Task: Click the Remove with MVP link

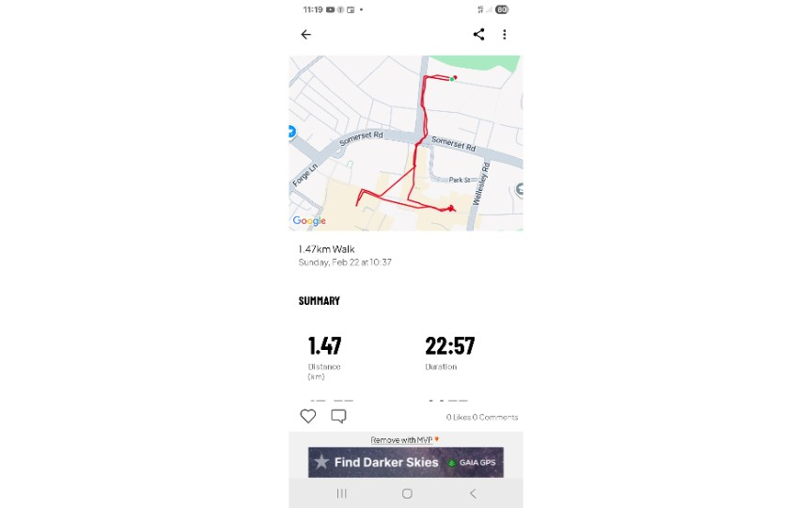Action: click(405, 439)
